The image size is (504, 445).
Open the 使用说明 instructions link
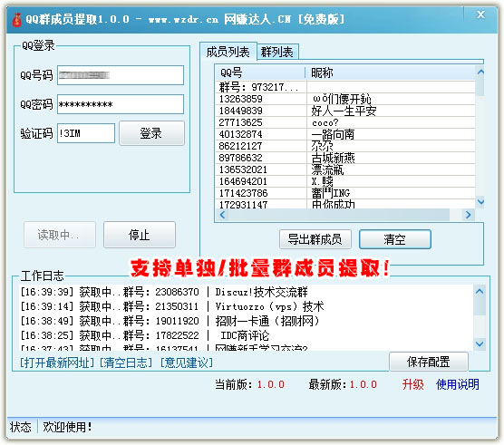(458, 384)
